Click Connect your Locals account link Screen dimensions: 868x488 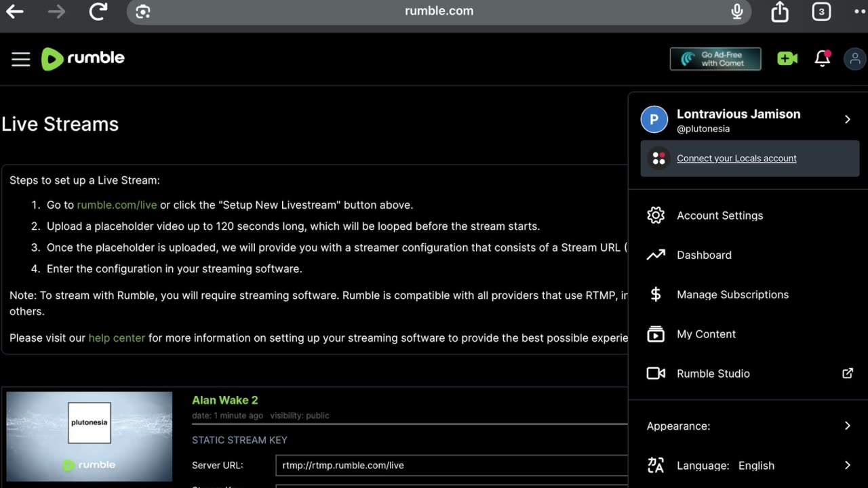(736, 159)
